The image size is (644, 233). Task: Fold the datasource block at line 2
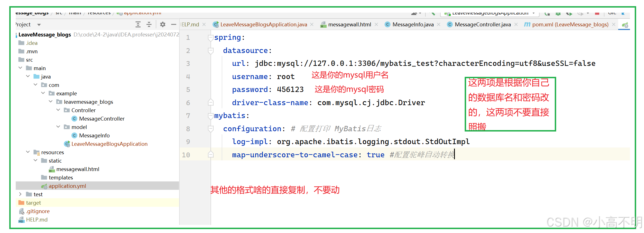(211, 51)
